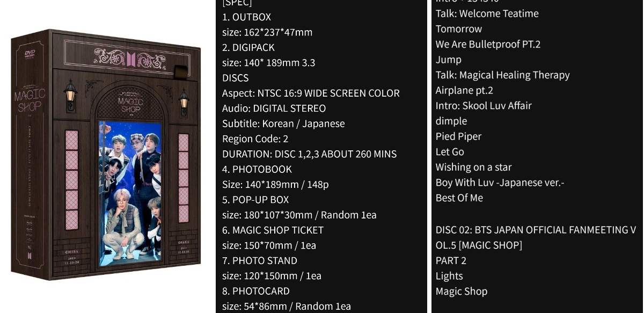
Task: Select "Talk: Magical Healing Therapy" line
Action: point(503,75)
